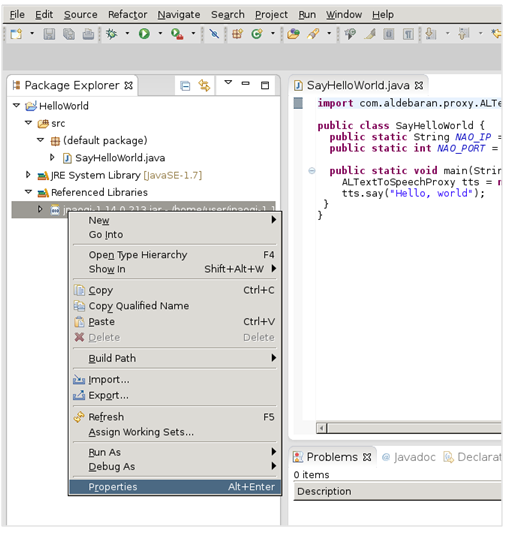The image size is (505, 539).
Task: Open the Window menu
Action: tap(344, 15)
